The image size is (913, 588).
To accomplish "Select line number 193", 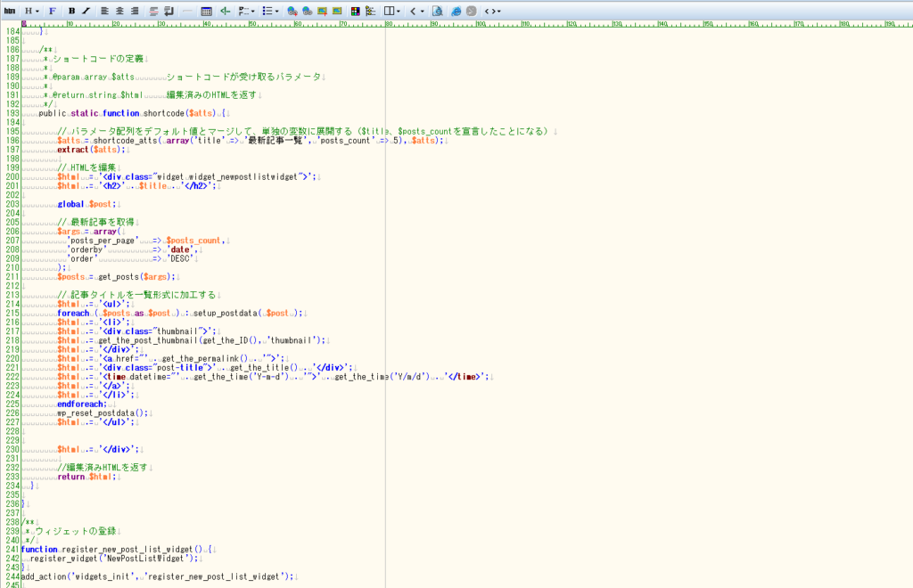I will point(12,113).
